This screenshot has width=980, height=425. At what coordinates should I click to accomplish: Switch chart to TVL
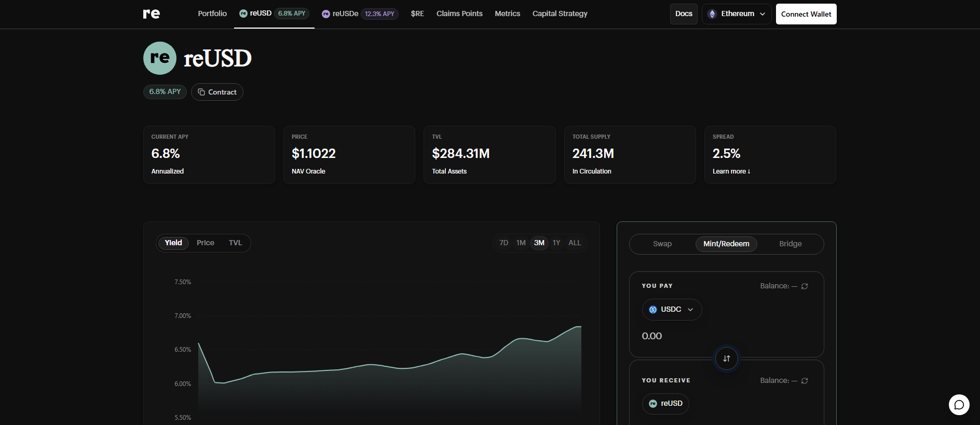click(236, 243)
